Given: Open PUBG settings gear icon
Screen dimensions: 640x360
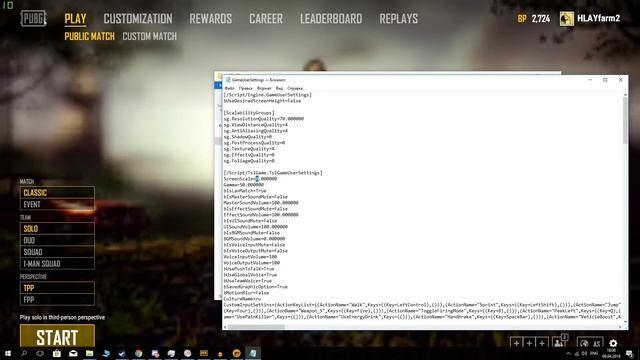Looking at the screenshot, I should [613, 343].
